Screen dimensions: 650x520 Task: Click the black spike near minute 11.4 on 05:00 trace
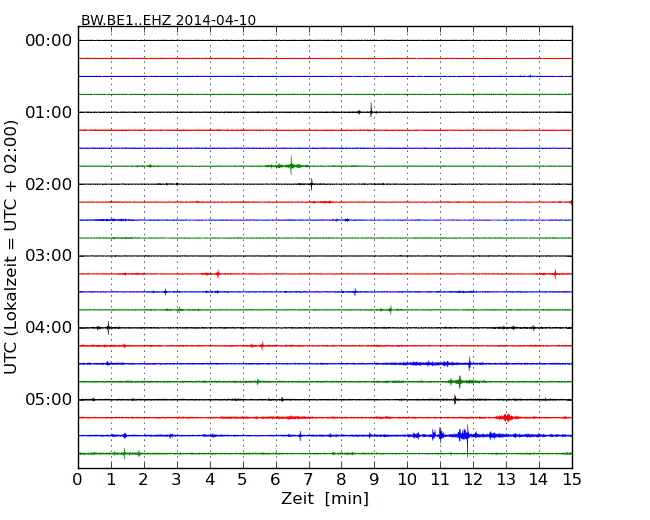(455, 400)
